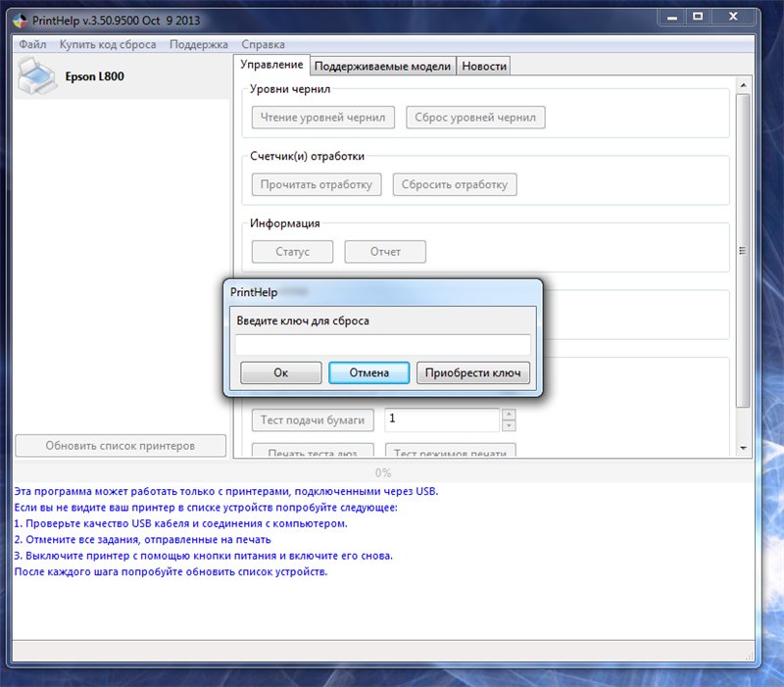Click the Обновить список принтеров button
Image resolution: width=784 pixels, height=687 pixels.
121,446
